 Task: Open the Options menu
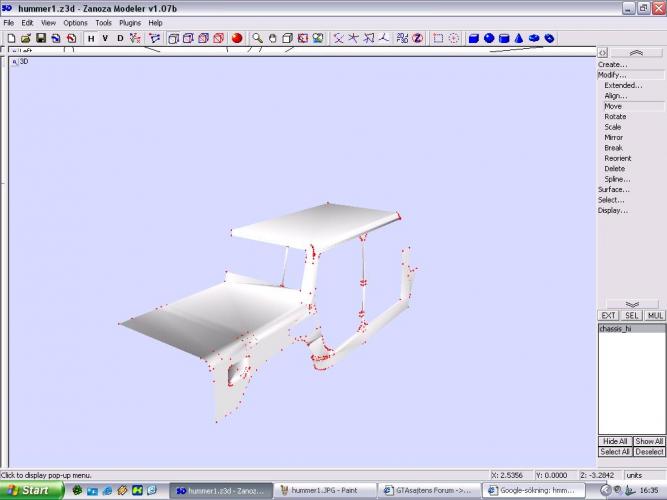[75, 22]
